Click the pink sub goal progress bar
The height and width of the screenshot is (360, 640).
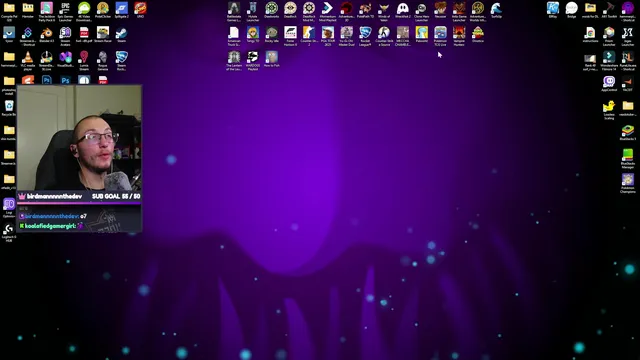coord(79,202)
